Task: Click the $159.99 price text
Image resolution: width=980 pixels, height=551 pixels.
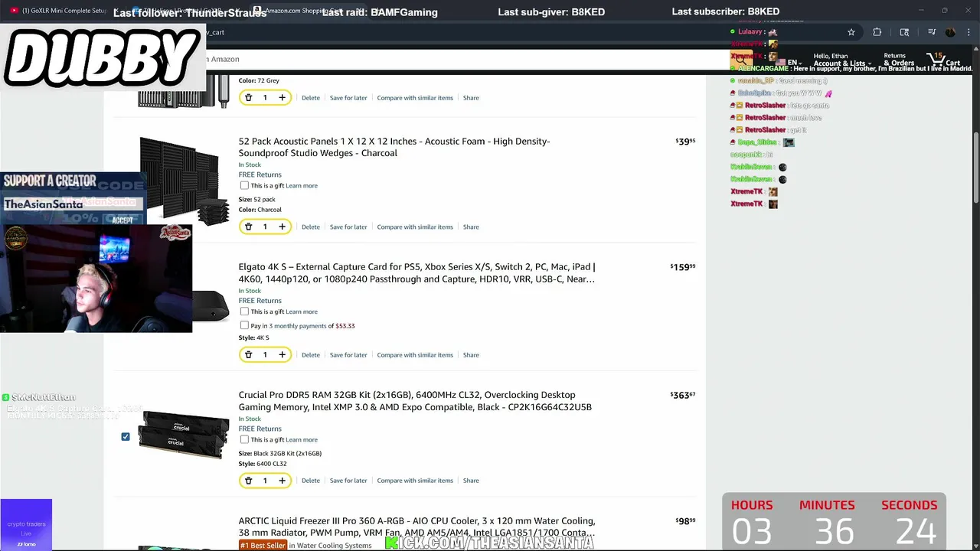Action: (x=683, y=267)
